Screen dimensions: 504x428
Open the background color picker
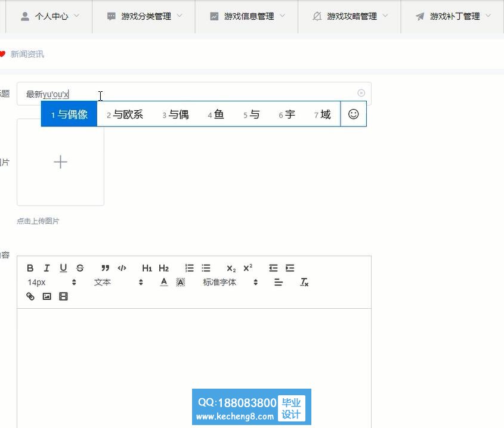(181, 282)
